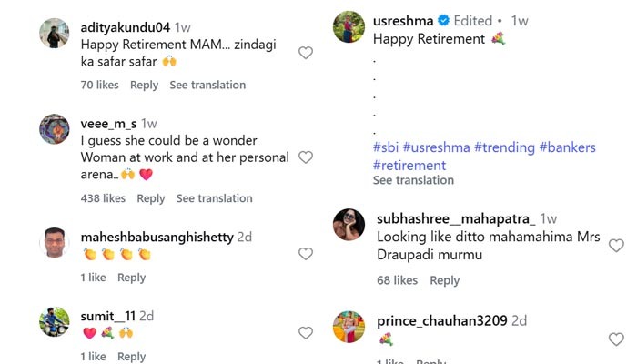Image resolution: width=637 pixels, height=364 pixels.
Task: View subhashree__mahapatra_'s avatar
Action: tap(349, 225)
